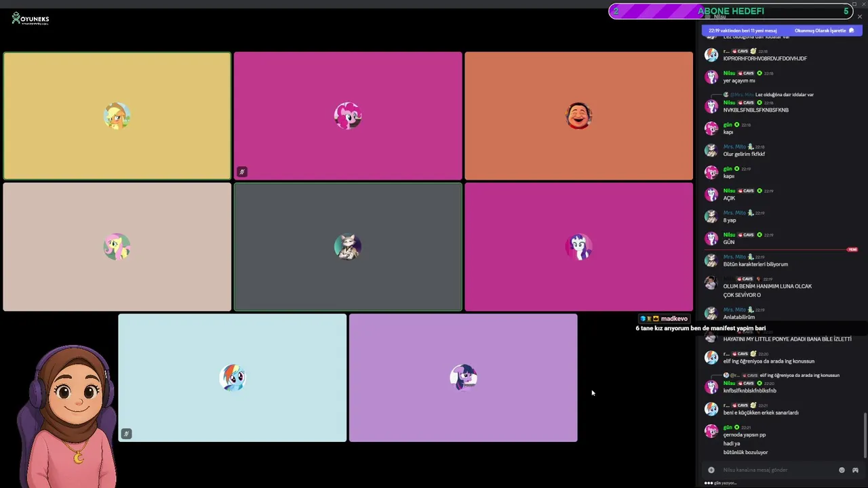Open the emoji picker icon in message box
The height and width of the screenshot is (488, 868).
click(x=842, y=470)
